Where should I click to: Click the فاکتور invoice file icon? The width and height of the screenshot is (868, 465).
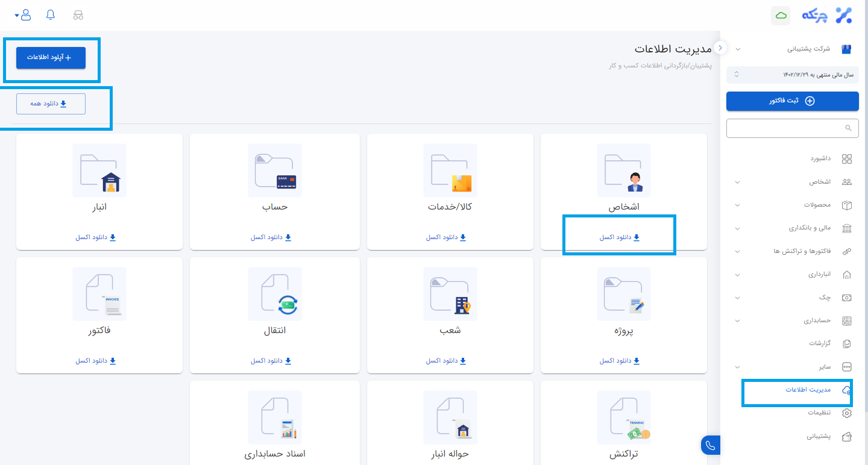click(99, 294)
